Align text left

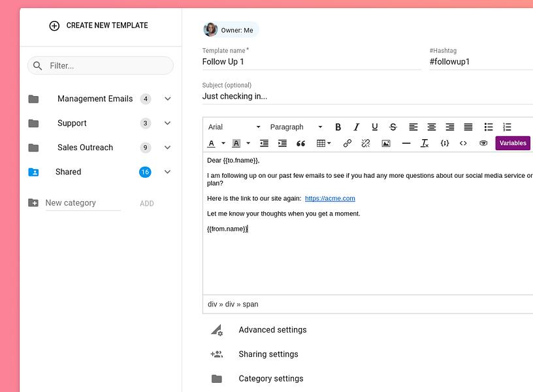[413, 127]
